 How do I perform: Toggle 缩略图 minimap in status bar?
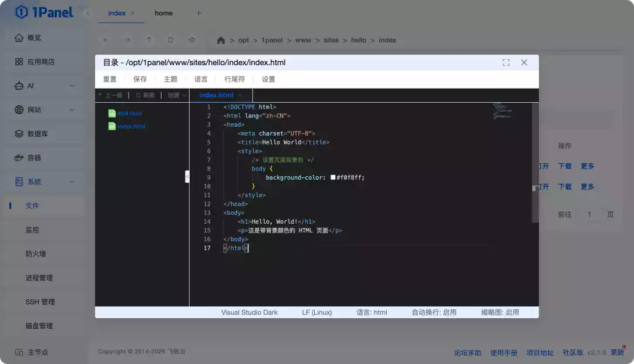point(500,312)
